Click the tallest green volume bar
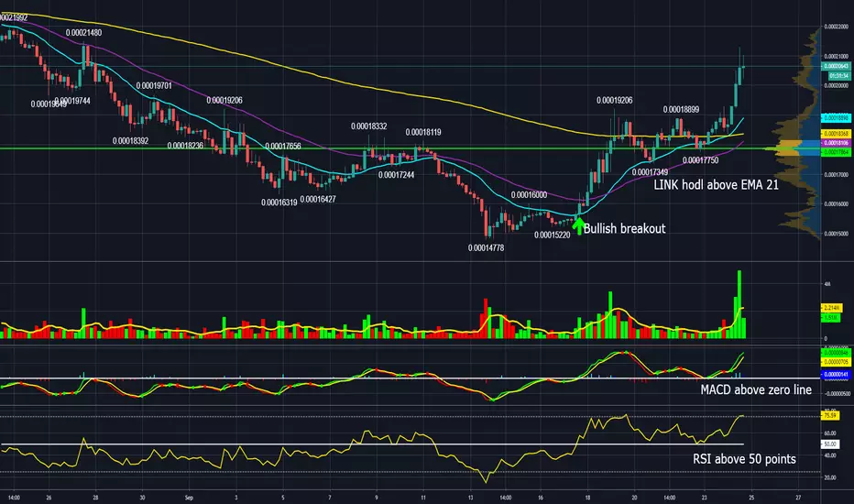 click(x=739, y=304)
